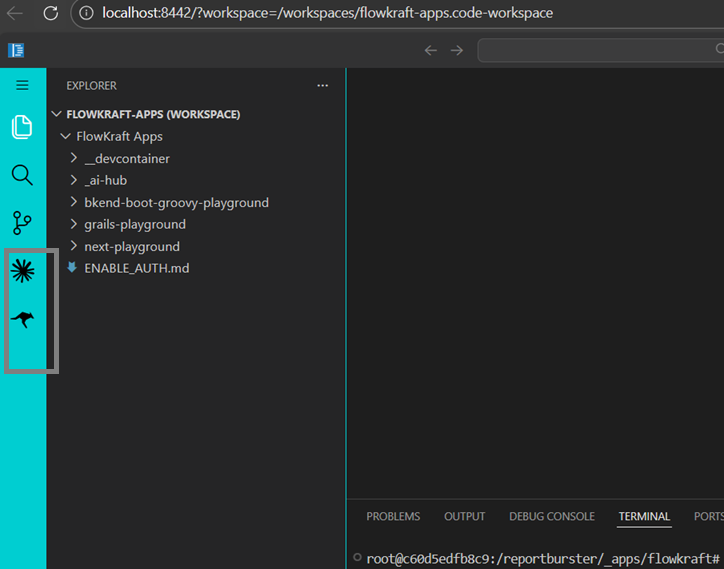Click the app logo icon top left
This screenshot has height=569, width=724.
coord(16,50)
